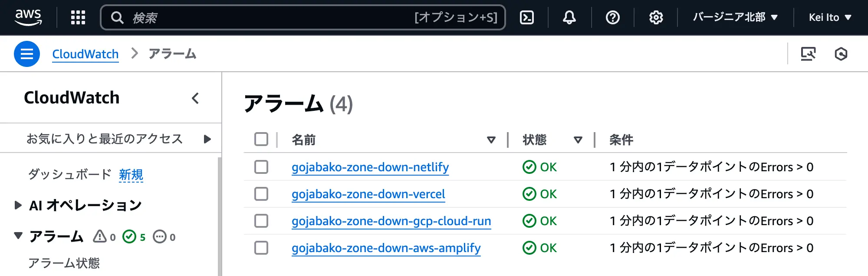Collapse the アラーム sidebar section triangle
868x276 pixels.
click(18, 236)
